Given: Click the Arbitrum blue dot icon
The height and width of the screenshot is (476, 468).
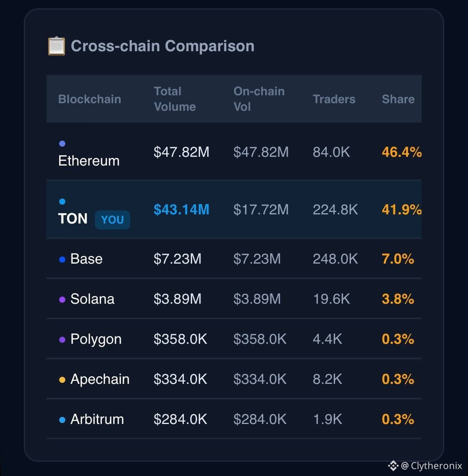Looking at the screenshot, I should pyautogui.click(x=62, y=420).
